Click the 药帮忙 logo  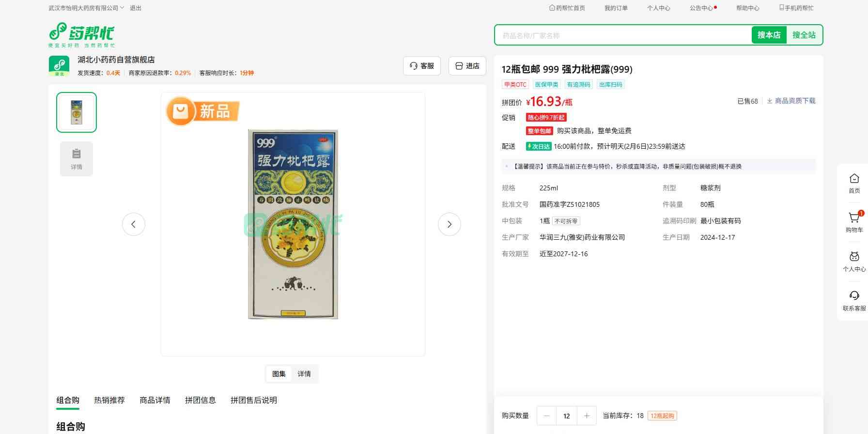(x=81, y=35)
